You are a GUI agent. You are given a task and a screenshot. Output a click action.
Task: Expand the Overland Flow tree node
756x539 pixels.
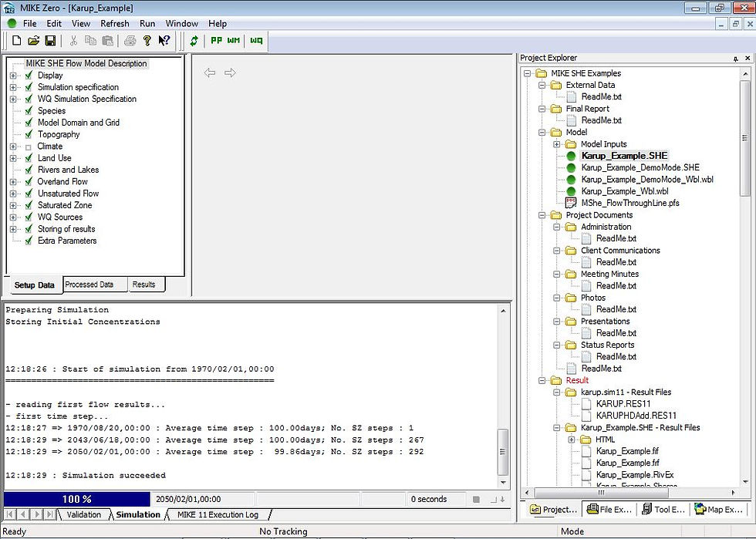pyautogui.click(x=13, y=182)
